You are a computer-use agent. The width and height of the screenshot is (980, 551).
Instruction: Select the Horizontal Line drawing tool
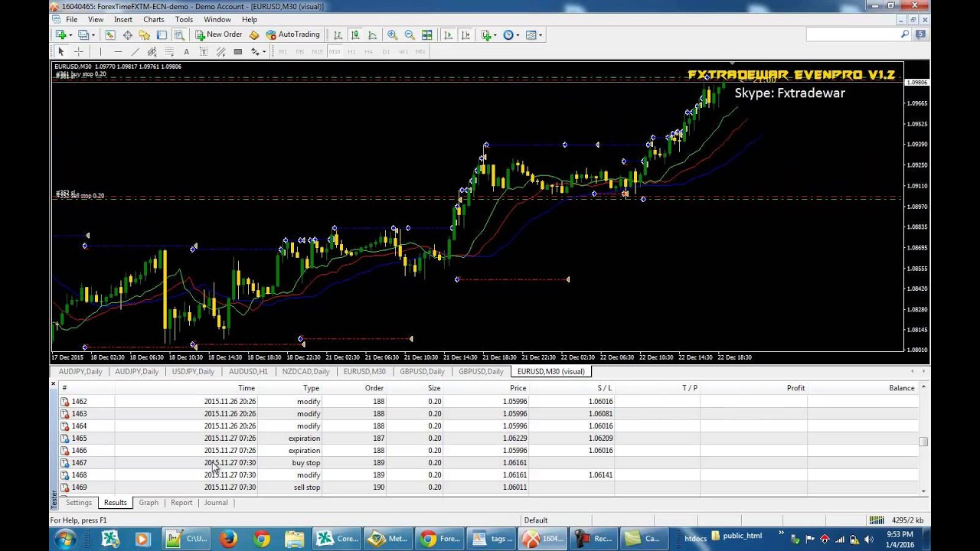(x=118, y=52)
